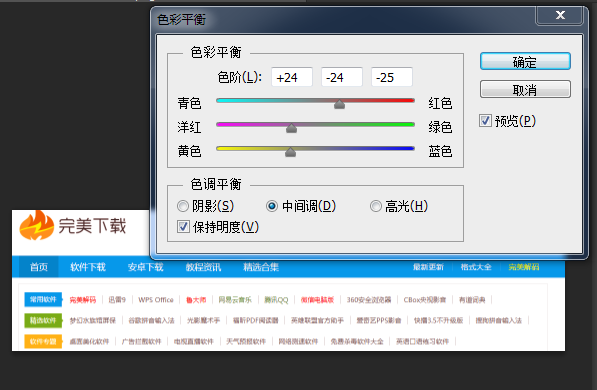
Task: Click the 桌面美化软件 text
Action: 89,341
